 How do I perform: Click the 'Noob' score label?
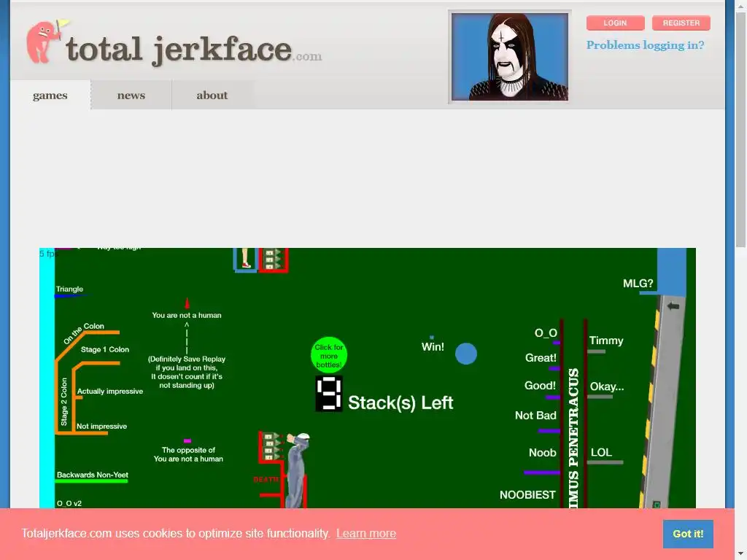(x=543, y=452)
